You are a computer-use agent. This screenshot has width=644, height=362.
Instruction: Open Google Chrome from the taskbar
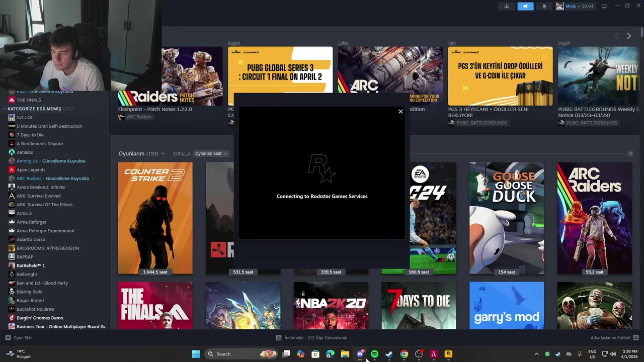click(x=404, y=354)
